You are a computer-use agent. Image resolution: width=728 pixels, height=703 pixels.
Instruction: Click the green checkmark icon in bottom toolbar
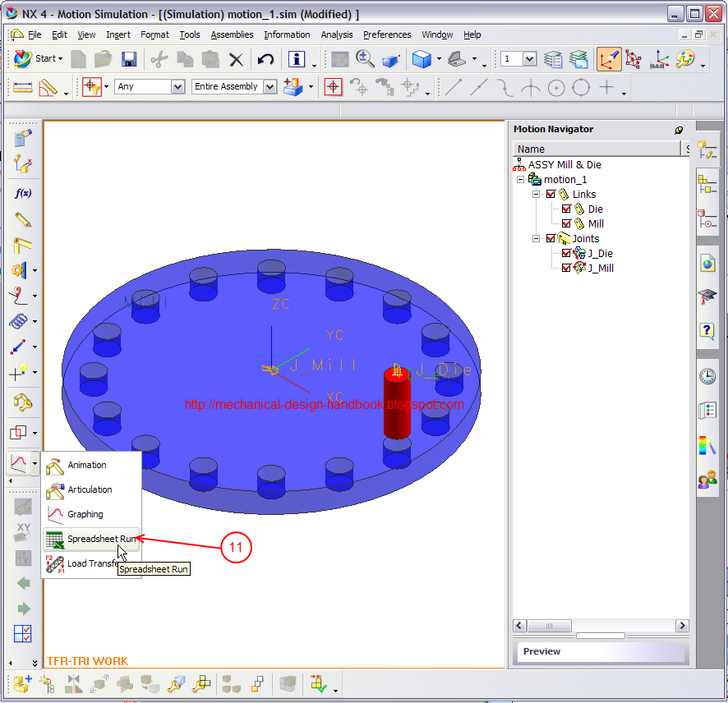(x=319, y=684)
